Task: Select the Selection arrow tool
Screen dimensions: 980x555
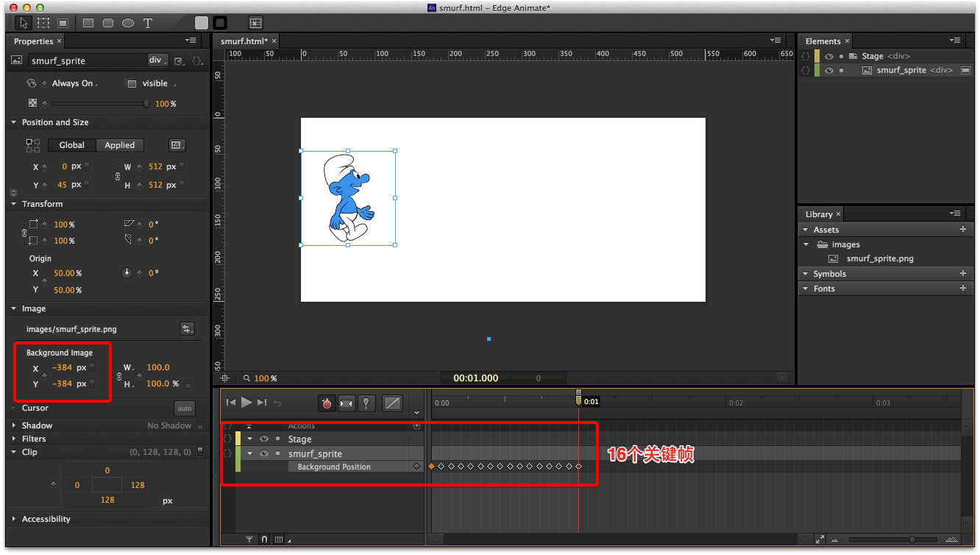Action: pos(24,23)
